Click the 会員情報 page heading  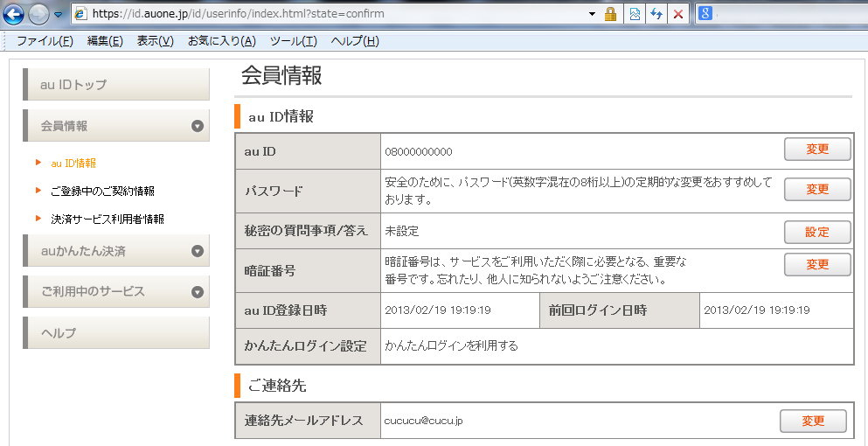[281, 76]
